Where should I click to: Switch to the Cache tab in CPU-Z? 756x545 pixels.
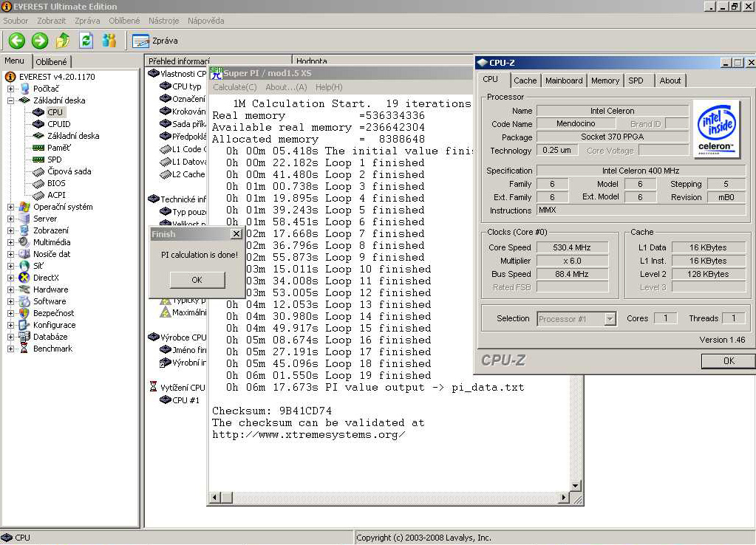click(525, 80)
